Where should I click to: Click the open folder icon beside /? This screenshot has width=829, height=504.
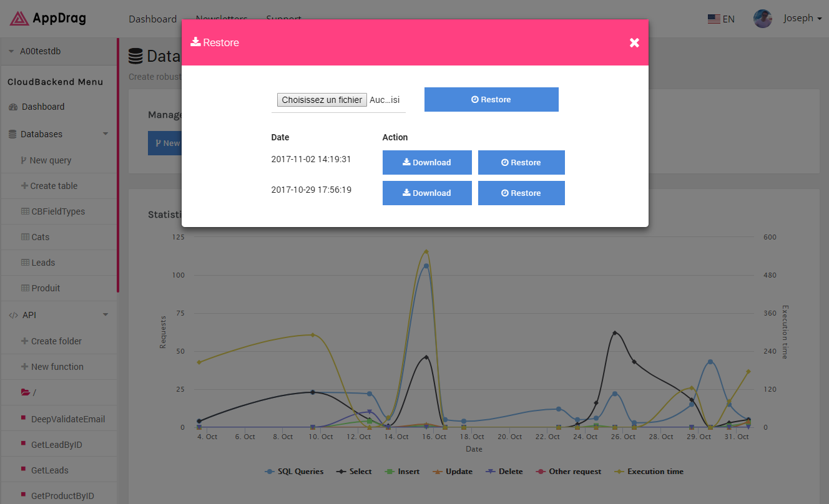tap(25, 392)
